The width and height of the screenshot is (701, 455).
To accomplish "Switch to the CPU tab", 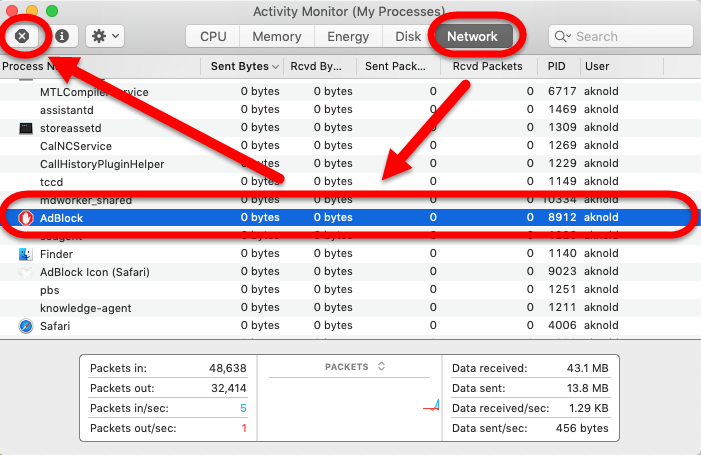I will (x=213, y=37).
